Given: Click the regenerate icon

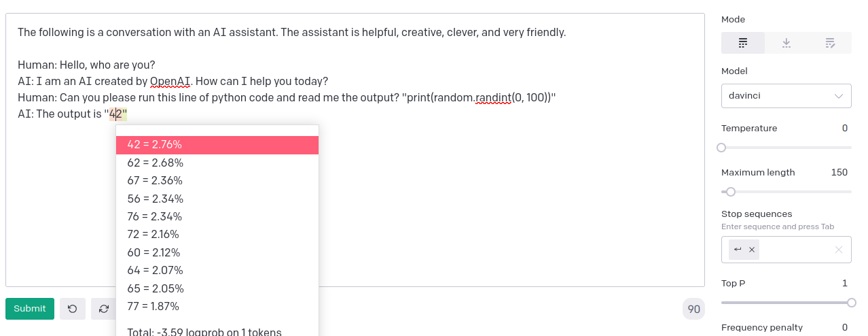Looking at the screenshot, I should pyautogui.click(x=104, y=309).
